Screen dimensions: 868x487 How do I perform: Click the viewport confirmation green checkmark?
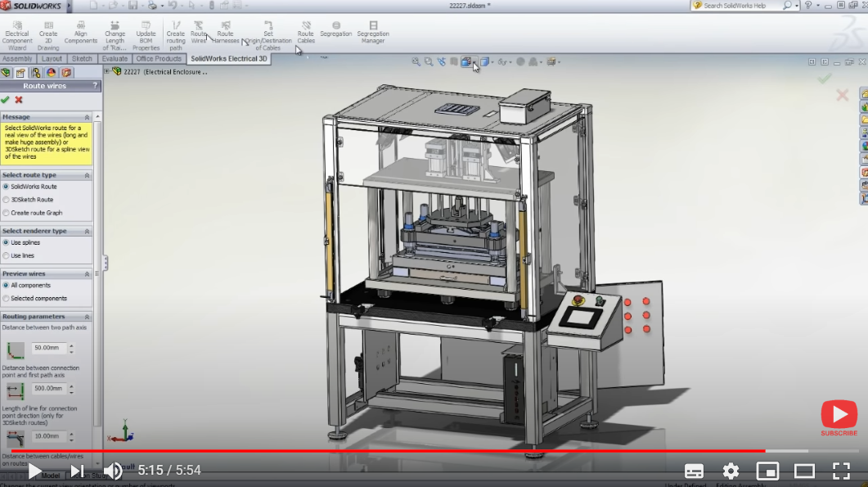(x=825, y=79)
